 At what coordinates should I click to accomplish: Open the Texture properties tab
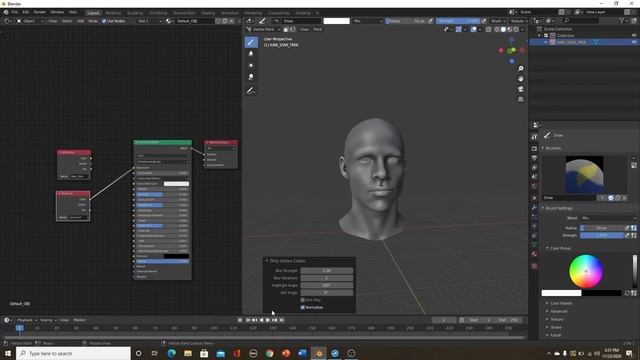pyautogui.click(x=534, y=266)
